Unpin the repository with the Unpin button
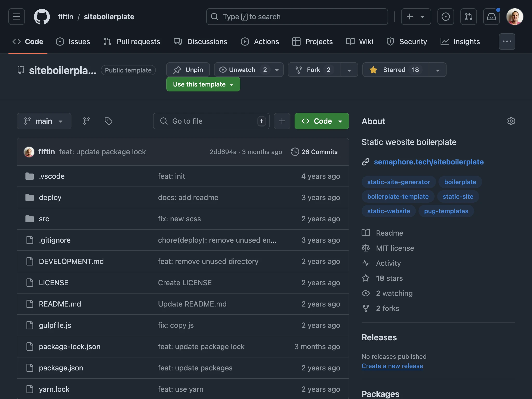Screen dimensions: 532x399 coord(188,70)
